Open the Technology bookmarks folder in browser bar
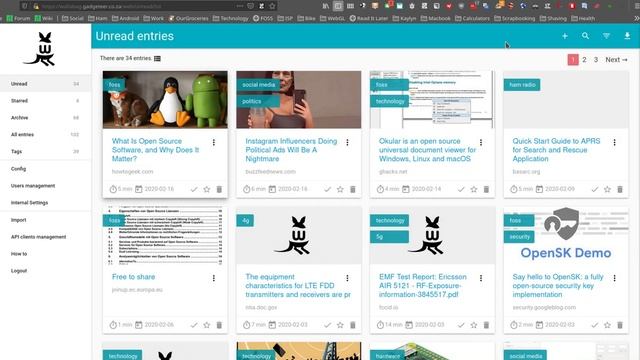 231,18
